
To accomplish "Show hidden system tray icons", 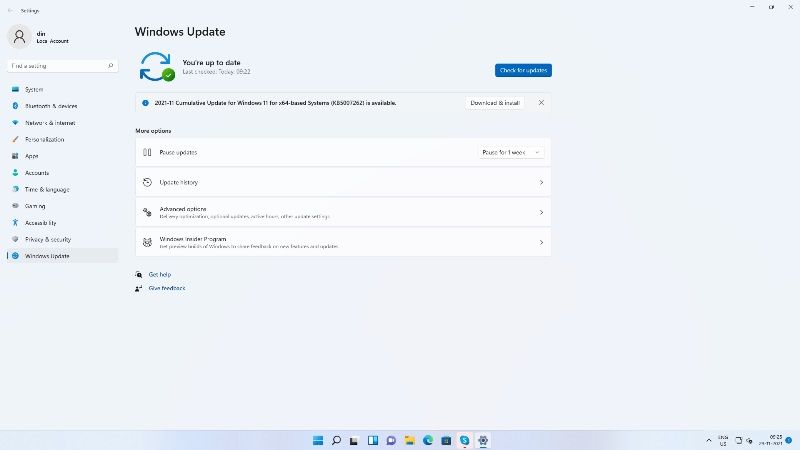I will pyautogui.click(x=709, y=441).
